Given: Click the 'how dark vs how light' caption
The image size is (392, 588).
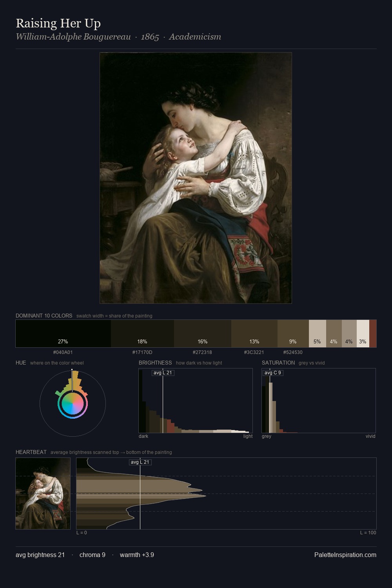Looking at the screenshot, I should (x=199, y=363).
